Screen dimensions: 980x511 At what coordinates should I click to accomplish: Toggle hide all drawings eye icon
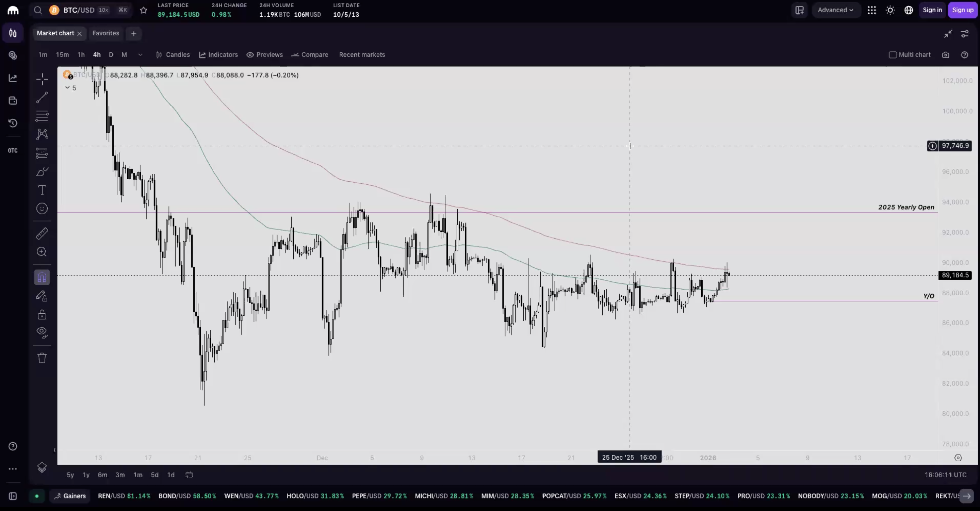coord(42,332)
